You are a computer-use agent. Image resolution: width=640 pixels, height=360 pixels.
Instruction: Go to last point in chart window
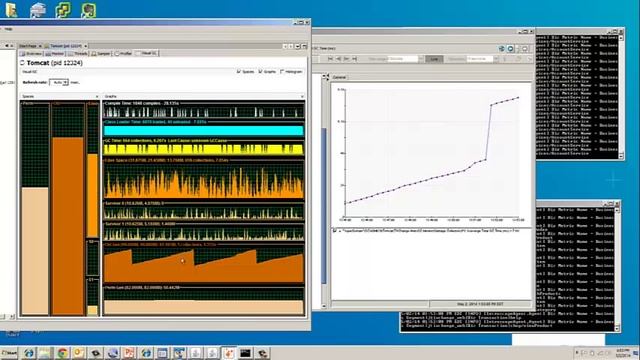(354, 59)
